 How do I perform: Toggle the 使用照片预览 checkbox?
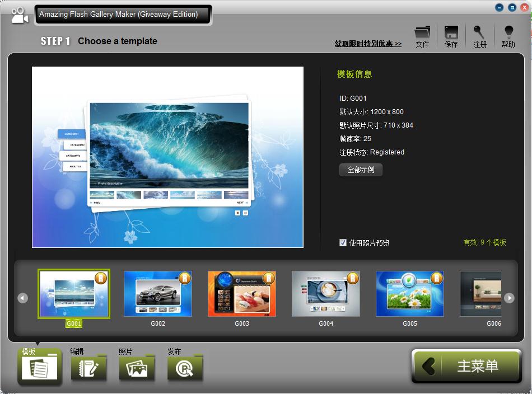click(343, 242)
